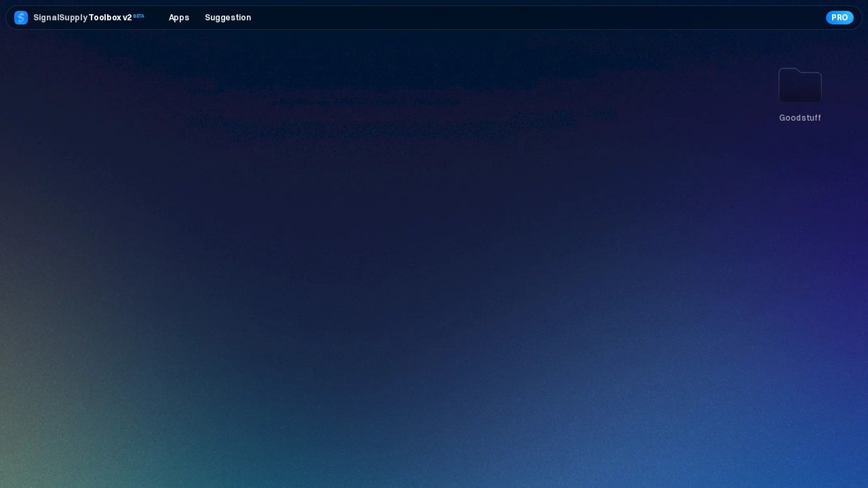
Task: Click the SignalSupply circular logo icon
Action: point(21,18)
